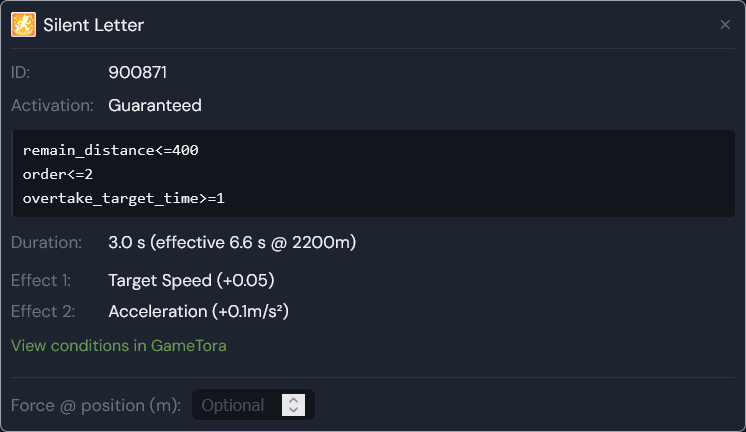Select the Silent Letter title text
Viewport: 746px width, 432px height.
[x=93, y=25]
